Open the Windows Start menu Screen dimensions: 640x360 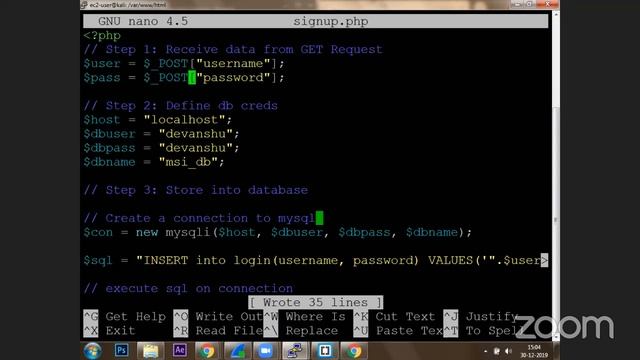pyautogui.click(x=93, y=351)
